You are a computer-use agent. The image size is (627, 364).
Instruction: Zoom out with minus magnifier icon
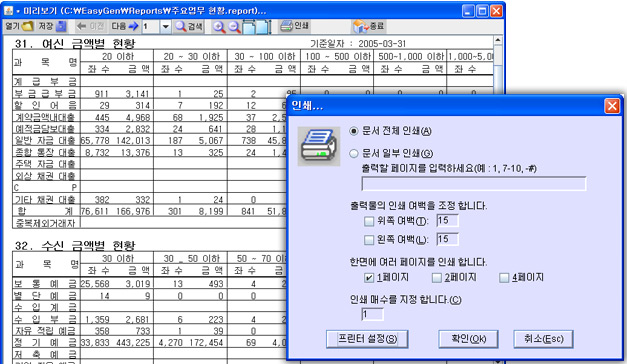tap(234, 27)
